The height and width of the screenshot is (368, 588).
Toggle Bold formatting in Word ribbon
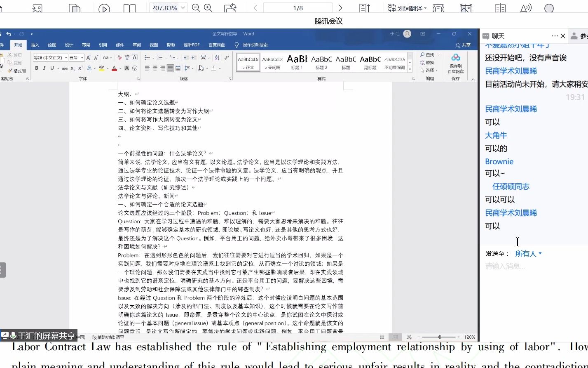coord(37,68)
